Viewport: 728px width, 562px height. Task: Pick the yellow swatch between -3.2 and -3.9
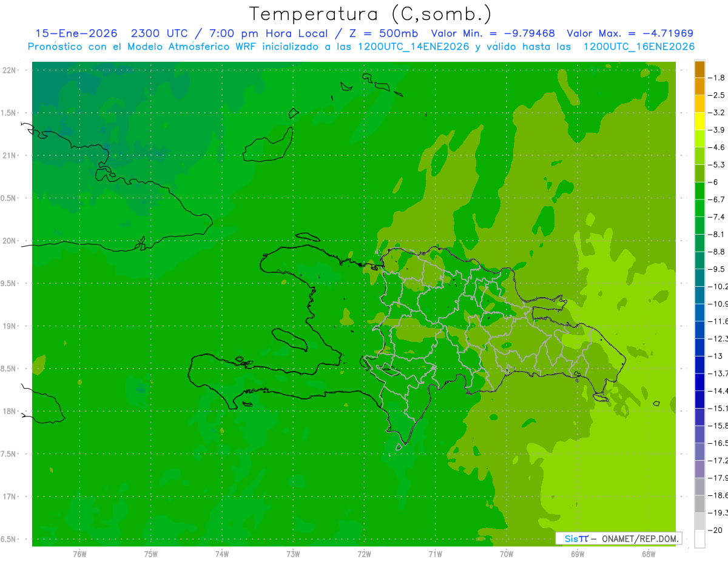point(699,121)
